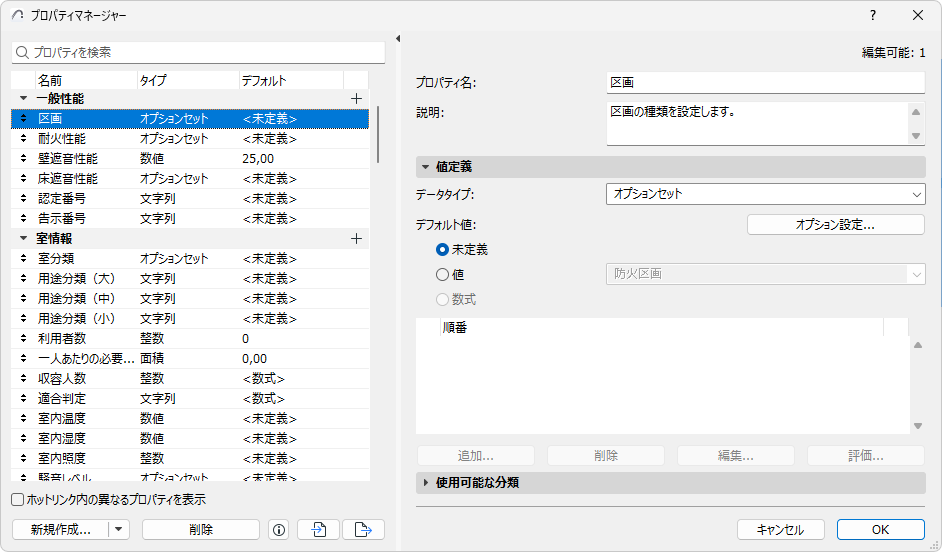Click the reorder handle of 耐火性能 row
Screen dimensions: 942x552
(x=23, y=138)
